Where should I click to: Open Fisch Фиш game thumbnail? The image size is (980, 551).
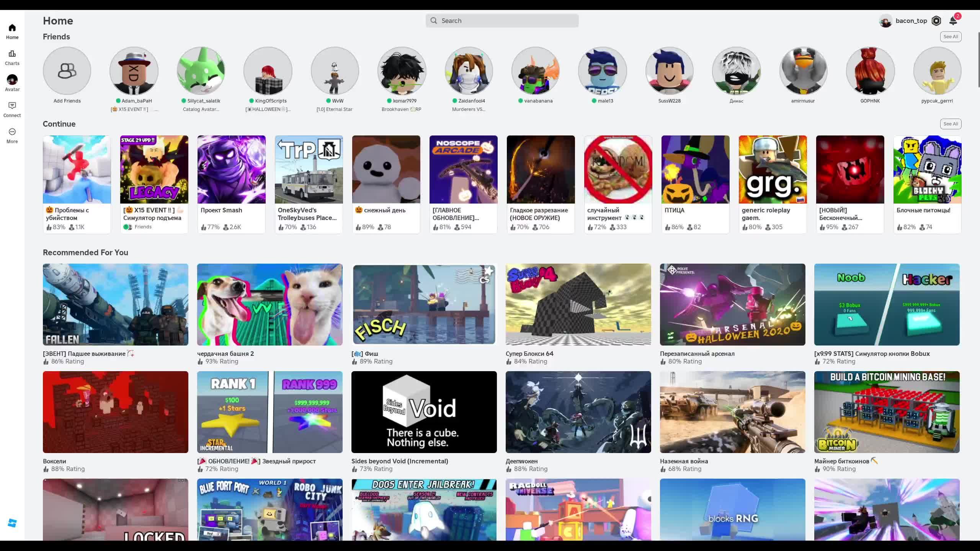[x=424, y=305]
